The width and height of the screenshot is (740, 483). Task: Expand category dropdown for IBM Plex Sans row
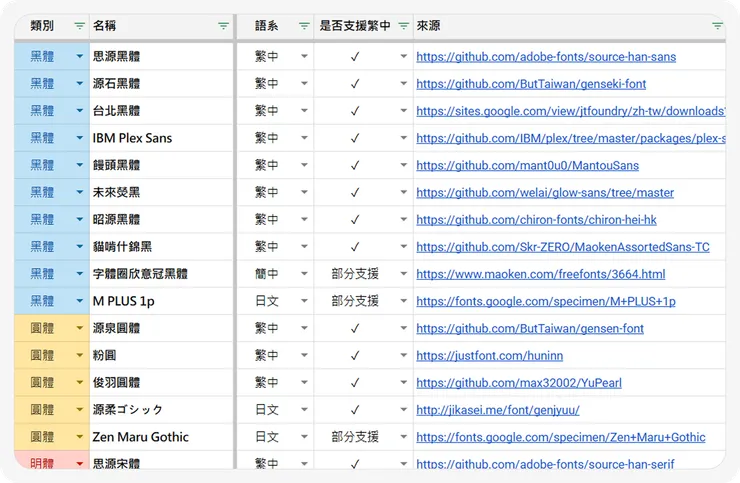click(x=80, y=138)
